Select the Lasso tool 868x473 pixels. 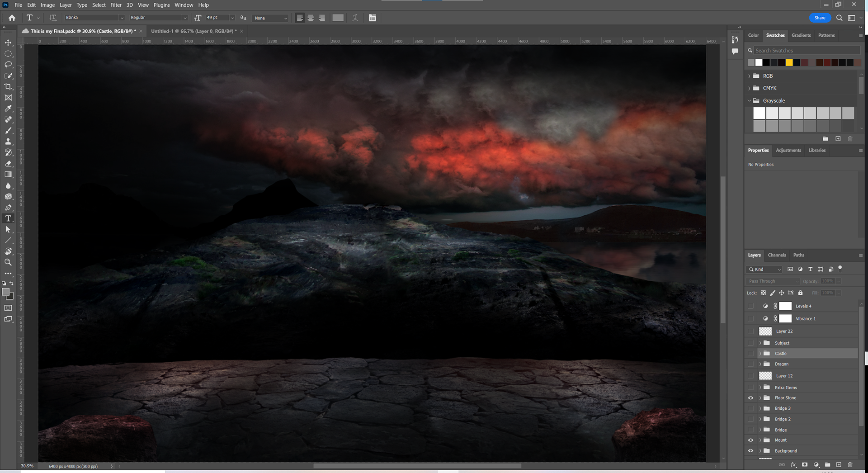pos(8,65)
